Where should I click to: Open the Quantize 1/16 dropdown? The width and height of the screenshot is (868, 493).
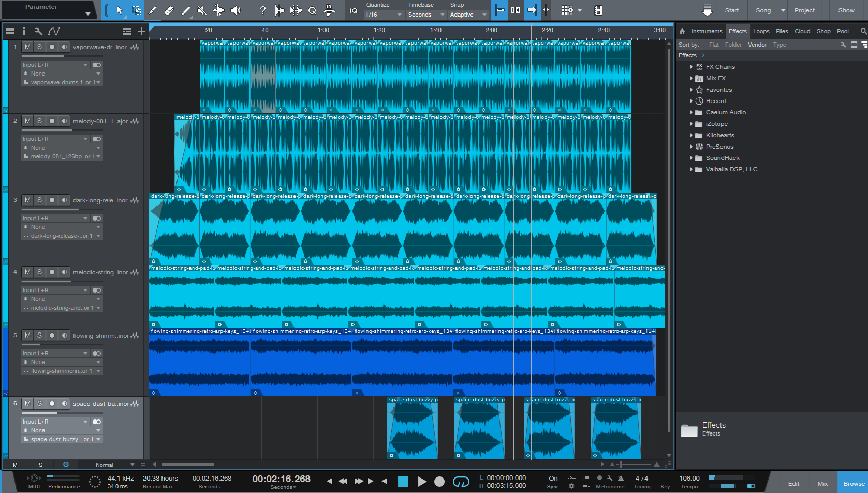point(383,15)
